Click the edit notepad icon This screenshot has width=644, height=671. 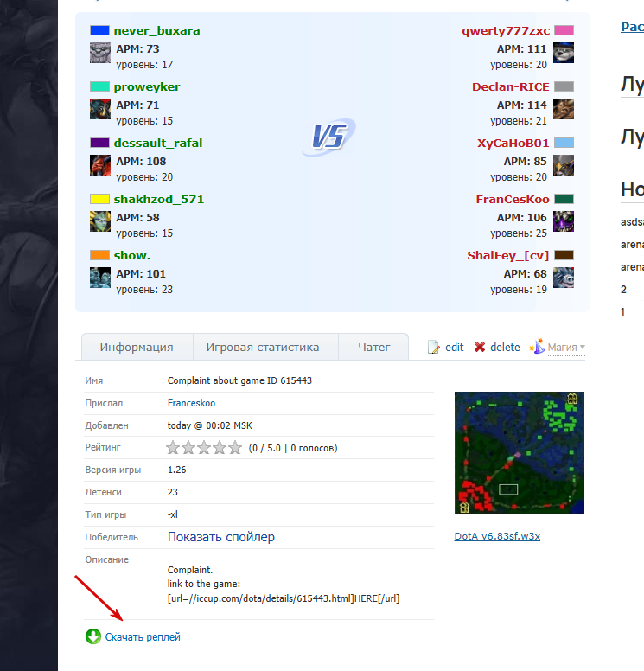(433, 347)
